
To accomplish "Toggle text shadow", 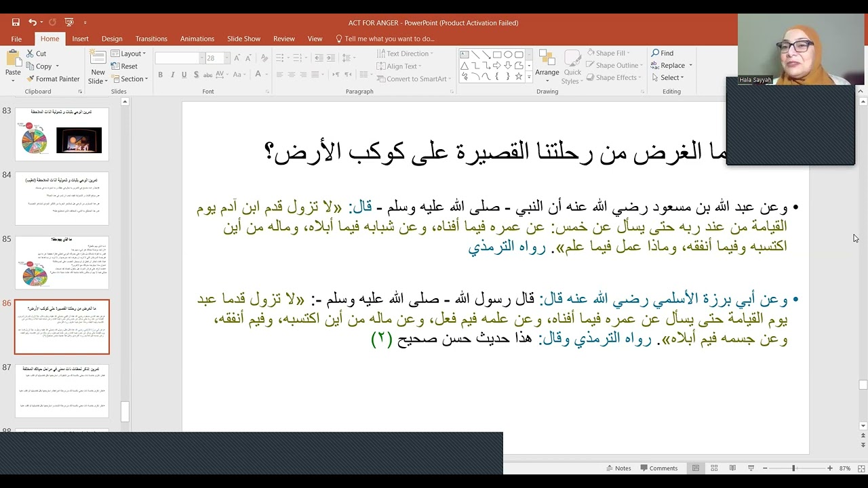I will coord(196,75).
